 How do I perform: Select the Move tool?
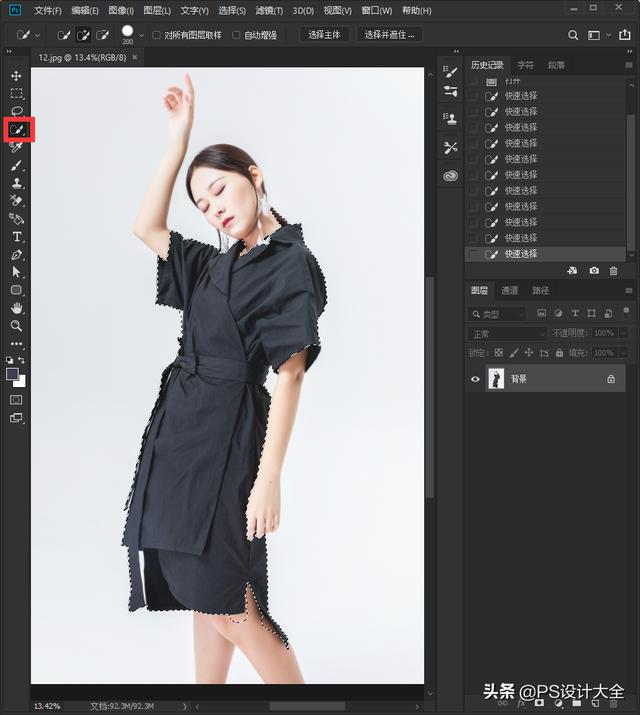[x=16, y=76]
